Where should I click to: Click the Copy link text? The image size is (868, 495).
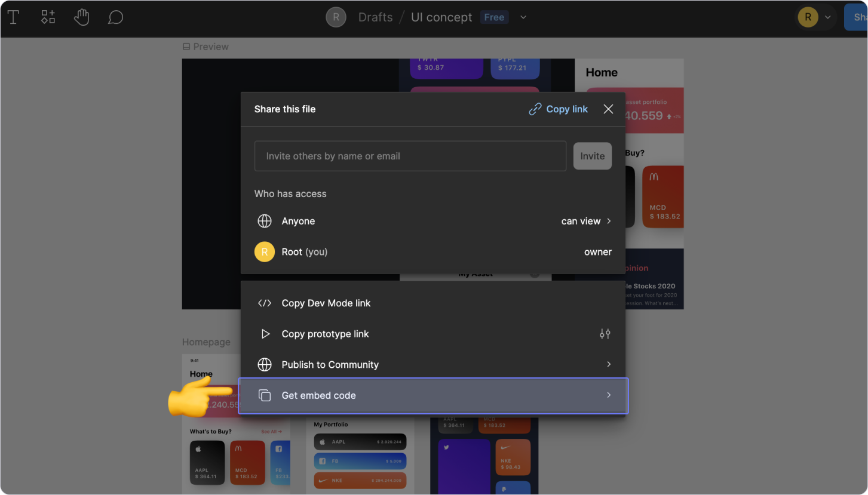(566, 109)
